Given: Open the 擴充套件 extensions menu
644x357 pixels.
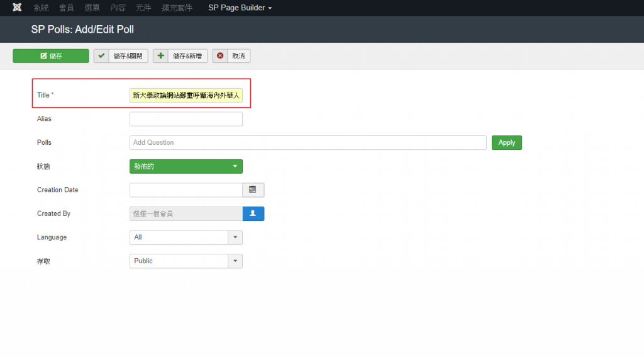Looking at the screenshot, I should pyautogui.click(x=176, y=8).
